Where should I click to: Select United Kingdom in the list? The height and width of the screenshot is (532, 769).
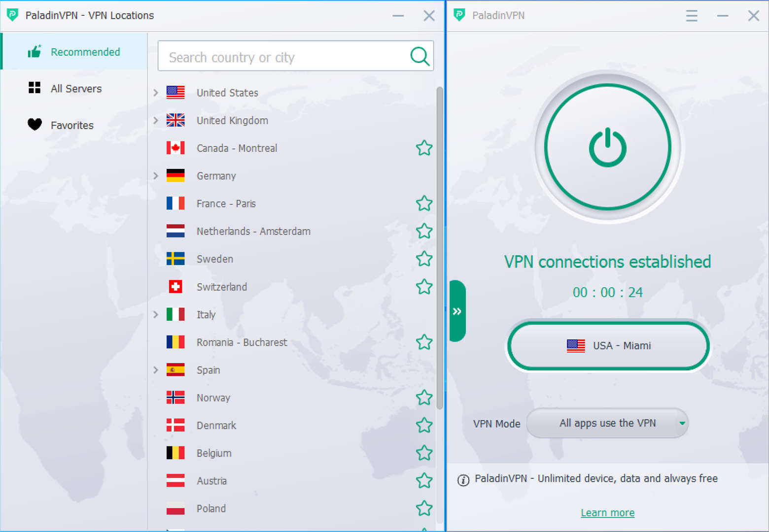(x=232, y=120)
